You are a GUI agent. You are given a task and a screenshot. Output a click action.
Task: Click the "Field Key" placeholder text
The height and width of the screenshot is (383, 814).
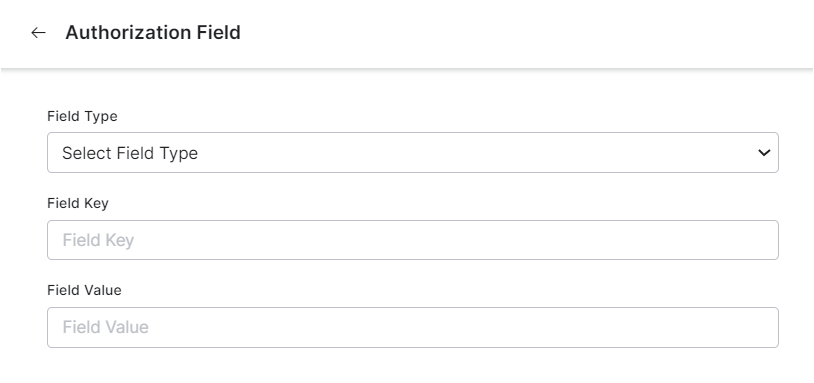point(98,240)
